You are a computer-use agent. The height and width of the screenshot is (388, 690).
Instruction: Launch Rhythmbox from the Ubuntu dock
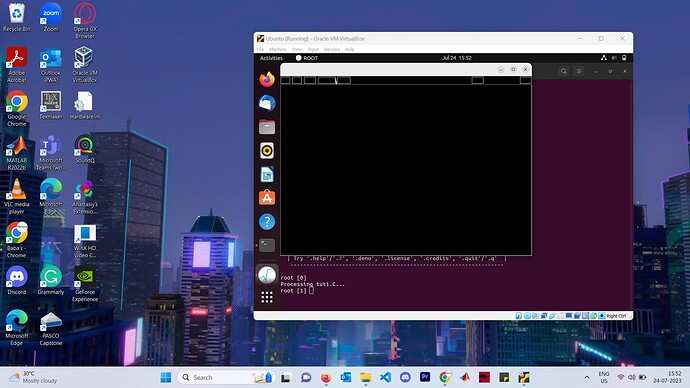click(x=267, y=151)
